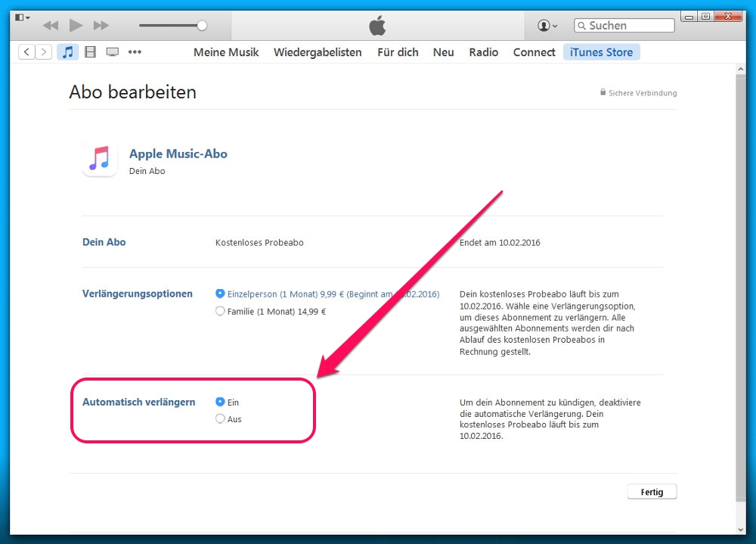The image size is (756, 544).
Task: Open the TV shows library icon
Action: [x=113, y=52]
